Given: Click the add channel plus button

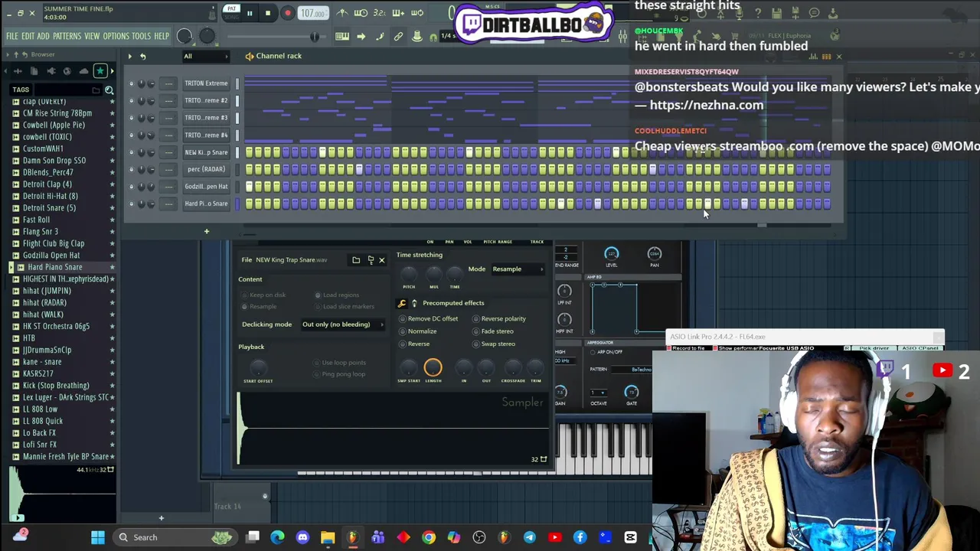Looking at the screenshot, I should tap(206, 231).
